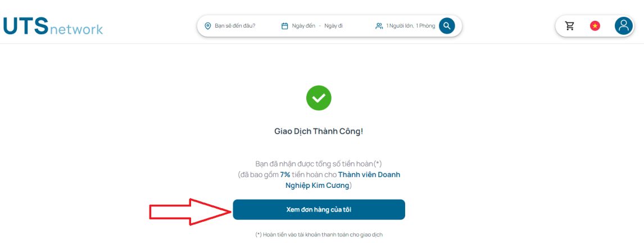The image size is (644, 243).
Task: Click the red arrow pointing to button
Action: [x=190, y=211]
